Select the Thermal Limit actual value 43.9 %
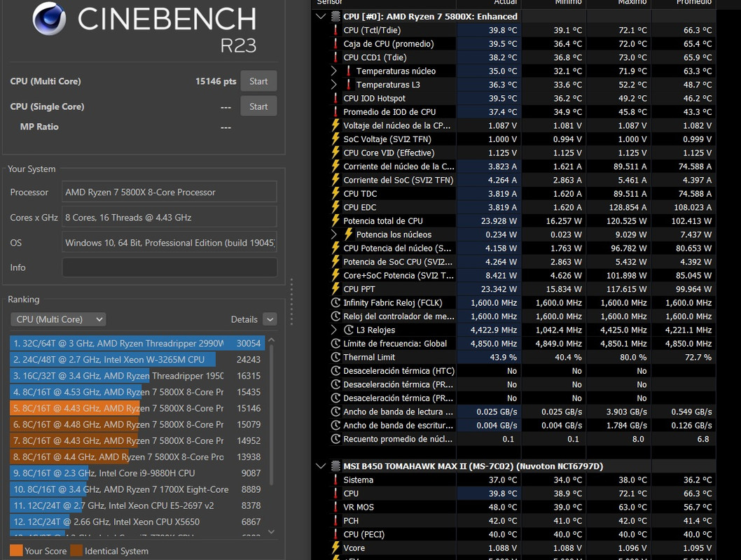 point(504,358)
